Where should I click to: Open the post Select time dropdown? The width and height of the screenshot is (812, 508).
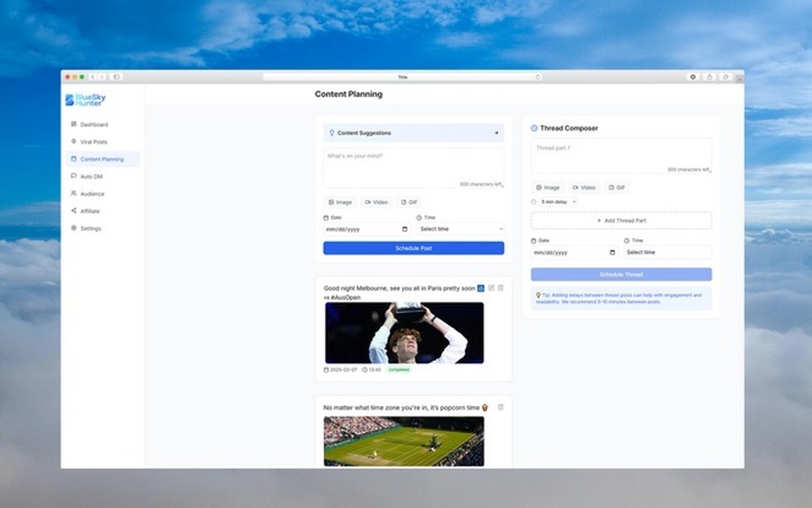coord(460,230)
